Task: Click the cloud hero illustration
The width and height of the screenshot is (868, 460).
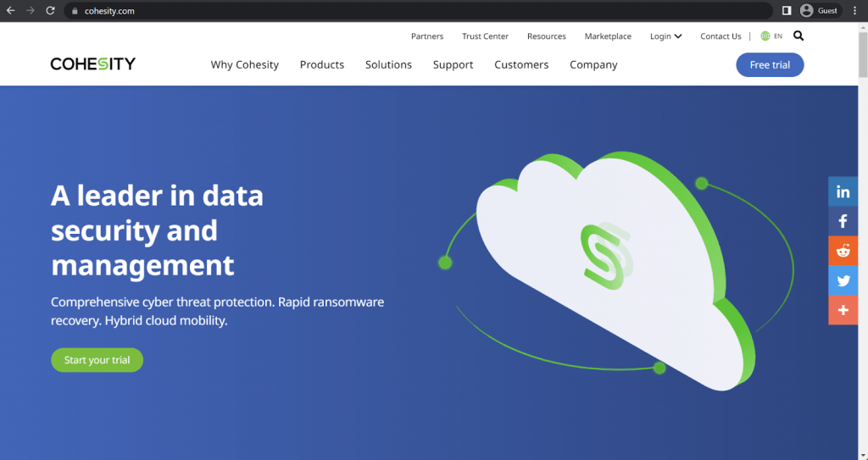Action: tap(615, 271)
